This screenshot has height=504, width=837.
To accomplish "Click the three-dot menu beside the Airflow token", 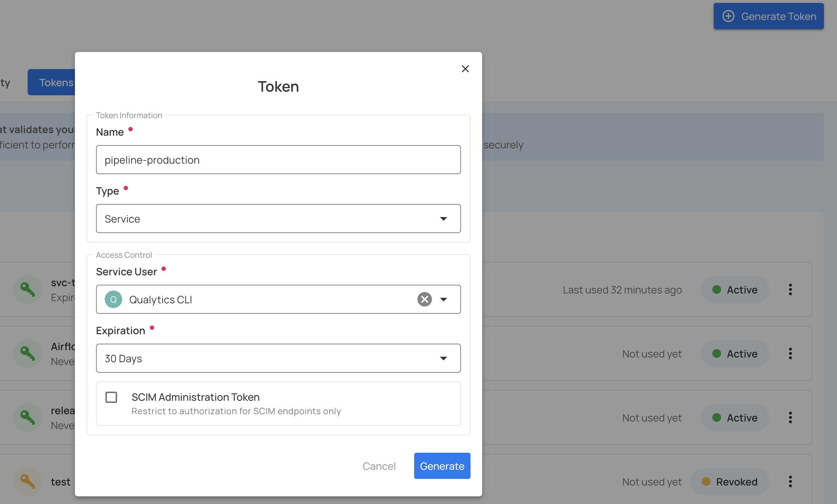I will click(790, 353).
